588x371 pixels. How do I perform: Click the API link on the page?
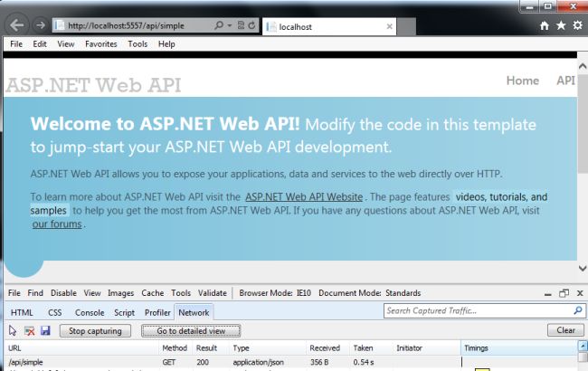click(x=565, y=81)
